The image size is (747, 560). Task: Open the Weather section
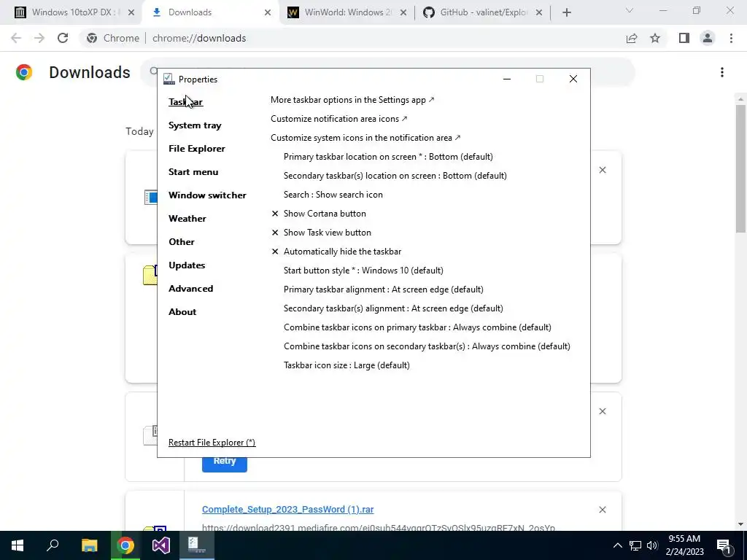click(x=187, y=219)
